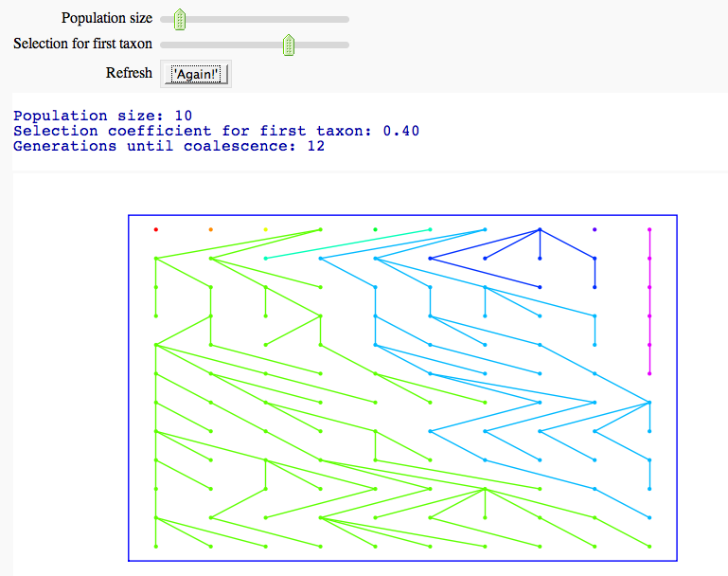Select the 'Generations until coalescence: 12' line

coord(169,146)
